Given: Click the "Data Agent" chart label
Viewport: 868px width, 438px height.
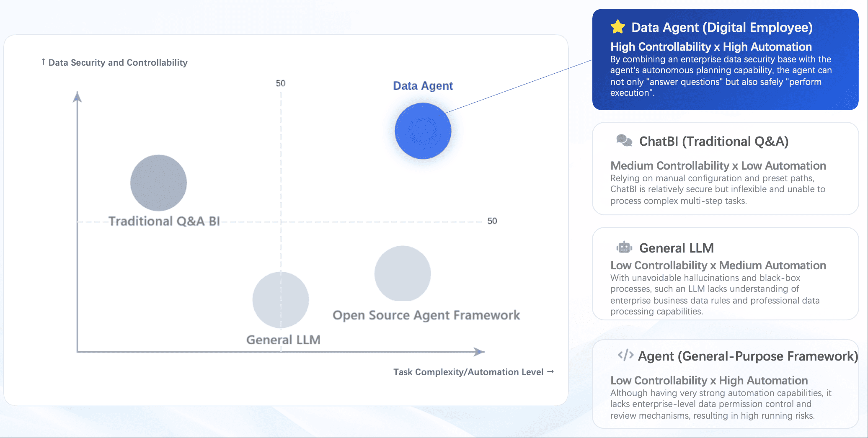Looking at the screenshot, I should coord(423,86).
